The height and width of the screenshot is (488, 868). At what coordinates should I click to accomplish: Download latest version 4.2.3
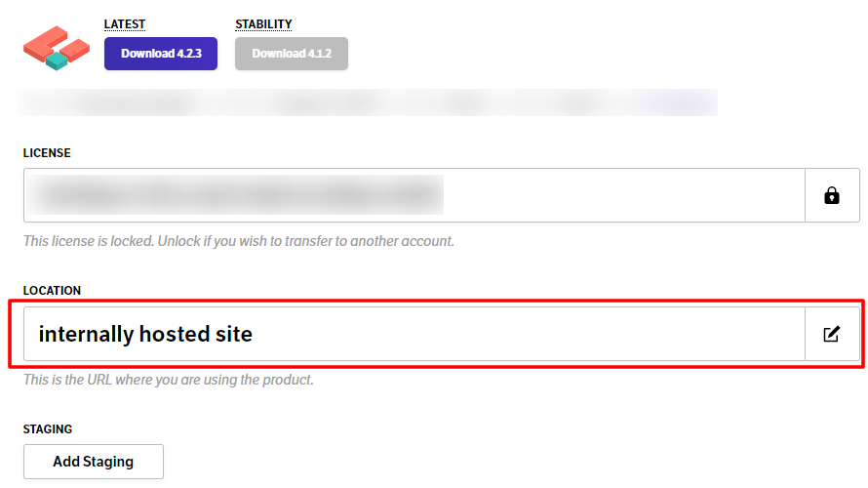click(161, 54)
